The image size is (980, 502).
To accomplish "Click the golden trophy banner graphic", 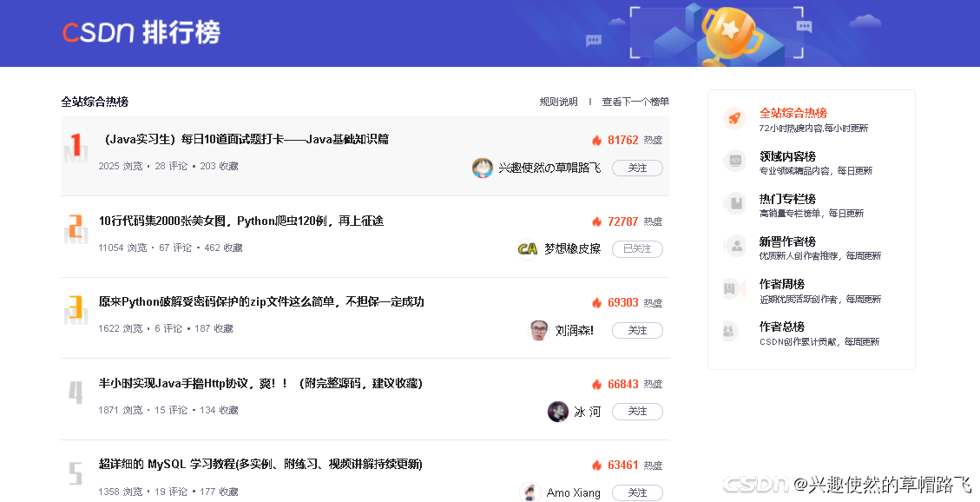I will pyautogui.click(x=729, y=33).
